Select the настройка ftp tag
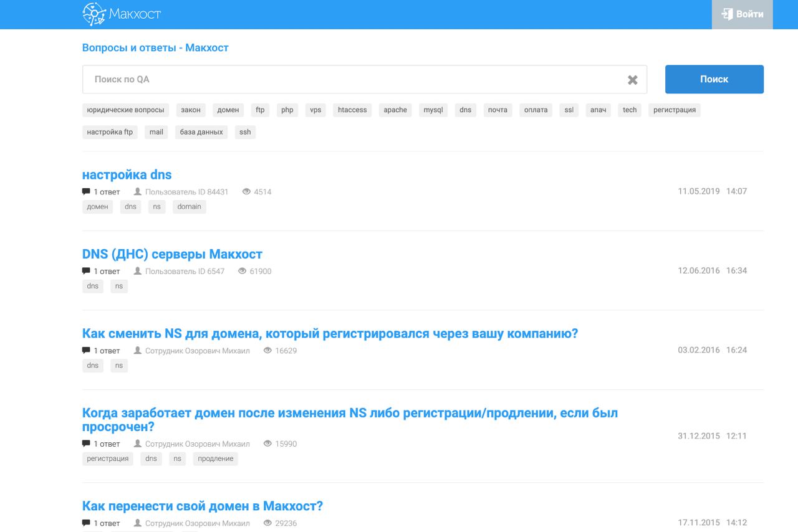This screenshot has width=798, height=532. 110,132
